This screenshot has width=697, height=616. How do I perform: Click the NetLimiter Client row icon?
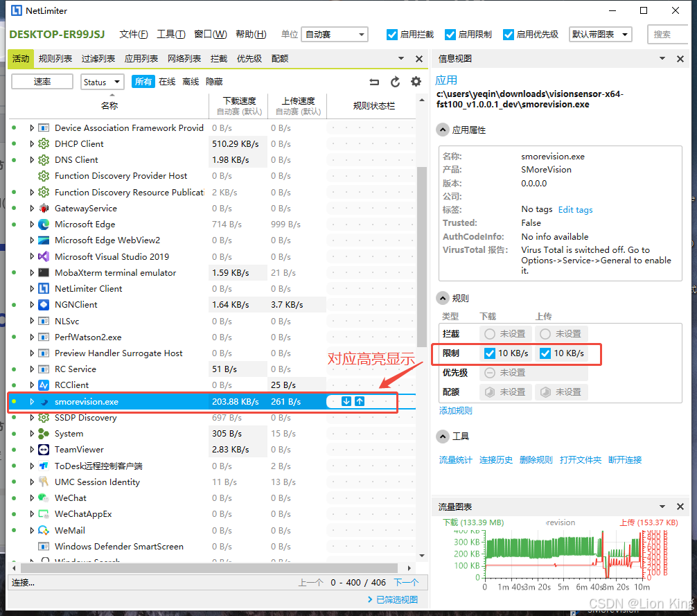44,289
